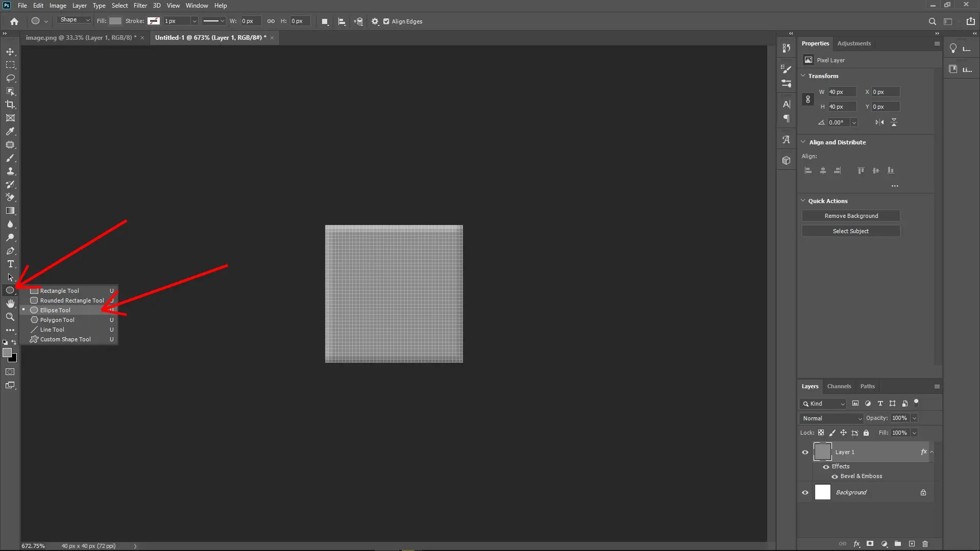This screenshot has height=551, width=980.
Task: Hide the Background layer
Action: (805, 492)
